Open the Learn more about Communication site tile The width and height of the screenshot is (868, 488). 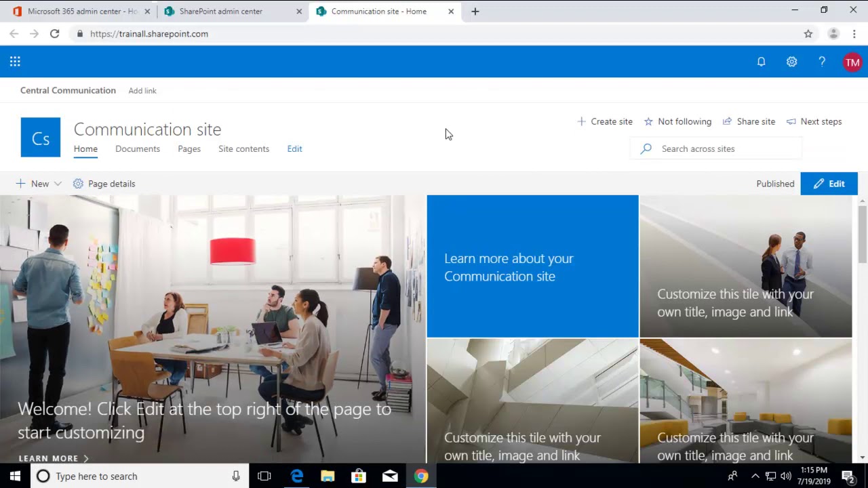pos(532,266)
